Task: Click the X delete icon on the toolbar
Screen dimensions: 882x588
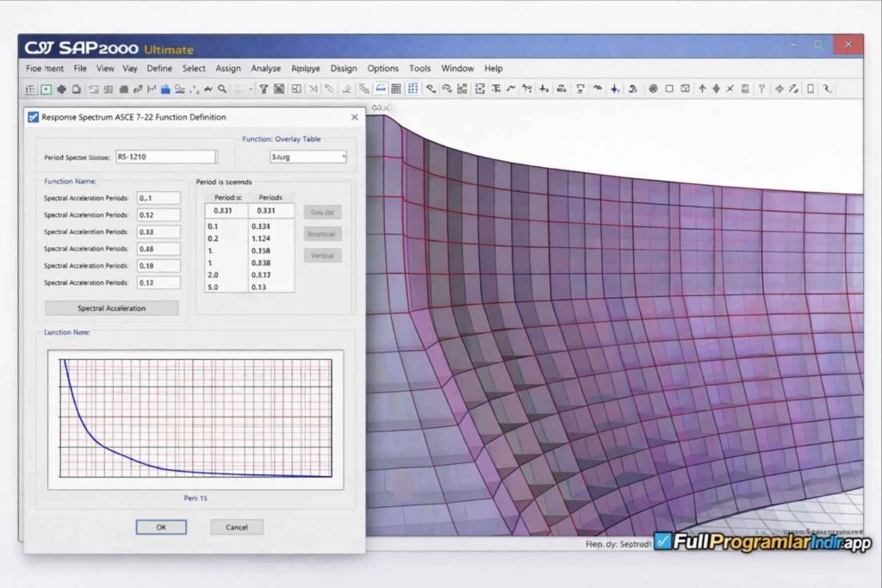Action: [x=728, y=88]
